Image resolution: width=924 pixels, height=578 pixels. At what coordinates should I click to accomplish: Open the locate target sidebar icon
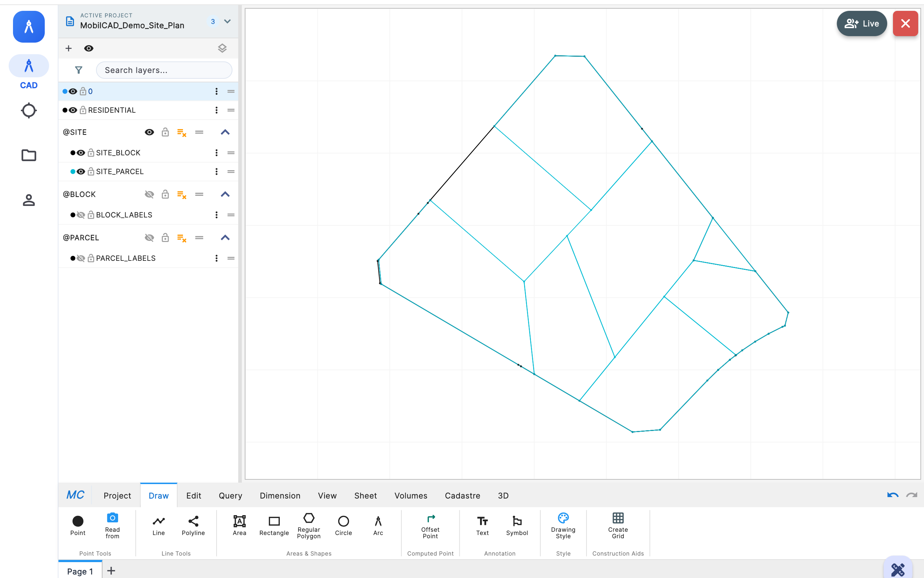[29, 111]
